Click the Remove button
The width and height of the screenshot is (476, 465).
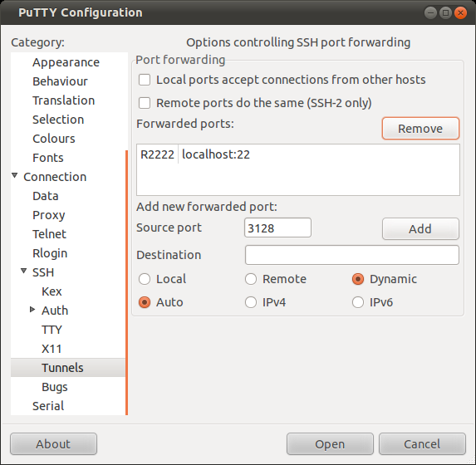(x=420, y=129)
